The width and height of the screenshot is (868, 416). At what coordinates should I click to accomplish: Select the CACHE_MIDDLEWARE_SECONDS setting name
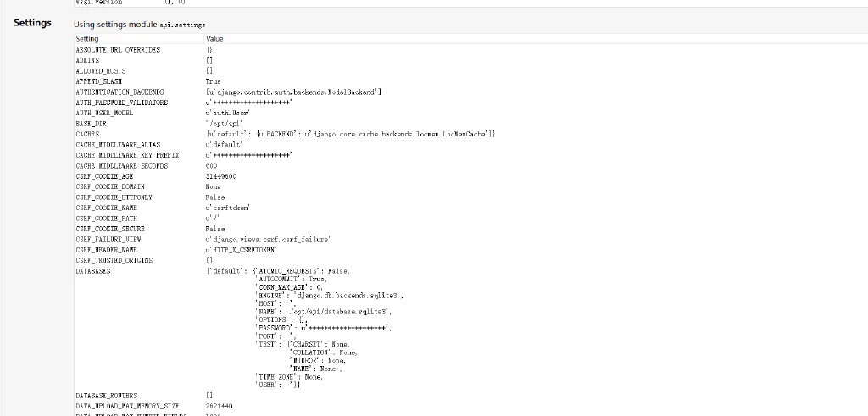(122, 166)
